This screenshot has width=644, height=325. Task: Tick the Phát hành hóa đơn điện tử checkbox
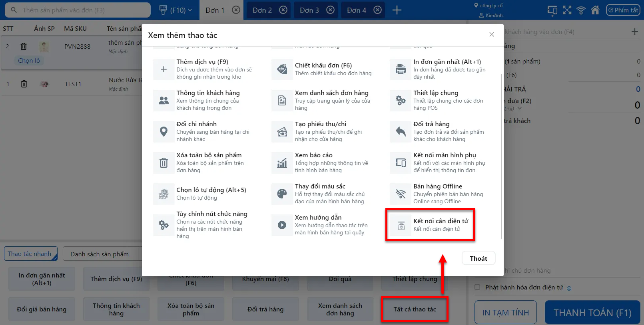point(477,287)
